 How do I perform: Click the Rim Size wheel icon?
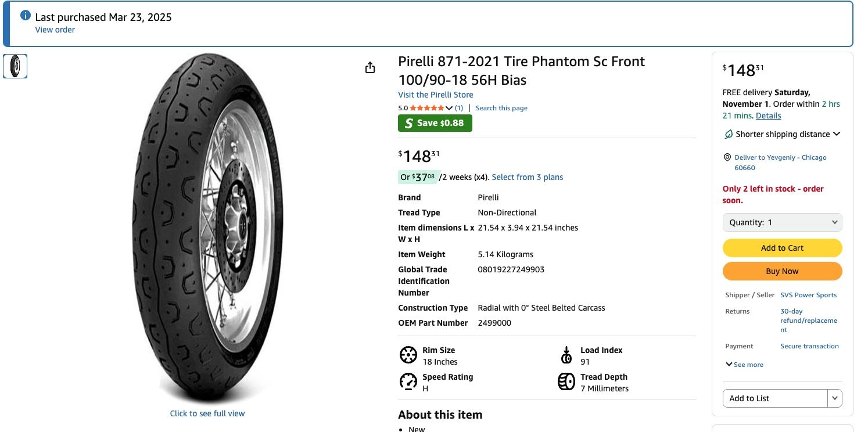tap(408, 355)
